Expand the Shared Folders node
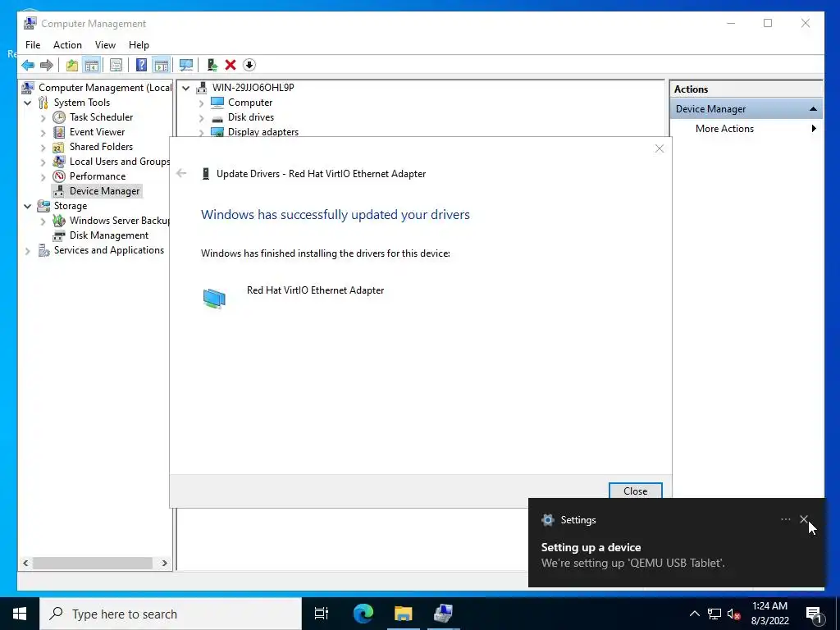Screen dimensions: 840x630 click(x=43, y=147)
